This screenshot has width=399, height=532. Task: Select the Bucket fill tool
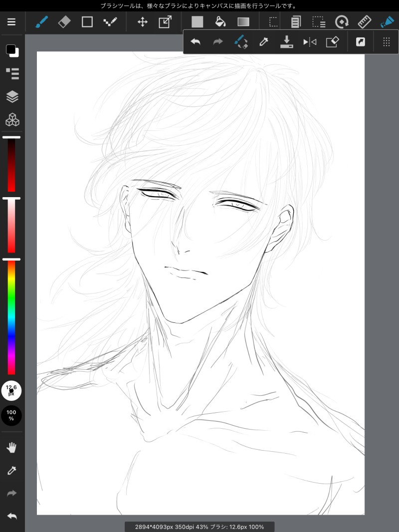click(220, 22)
